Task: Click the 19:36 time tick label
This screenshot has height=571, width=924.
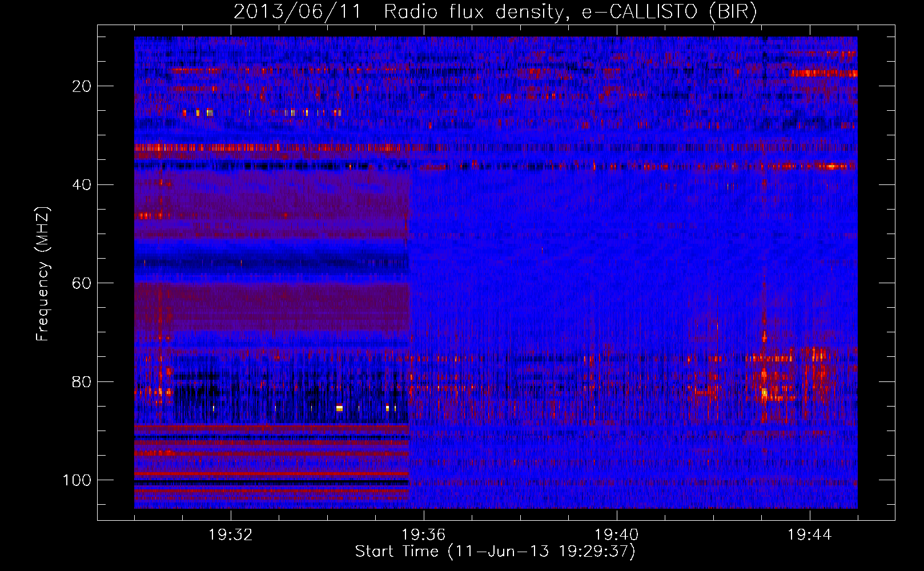Action: click(424, 535)
